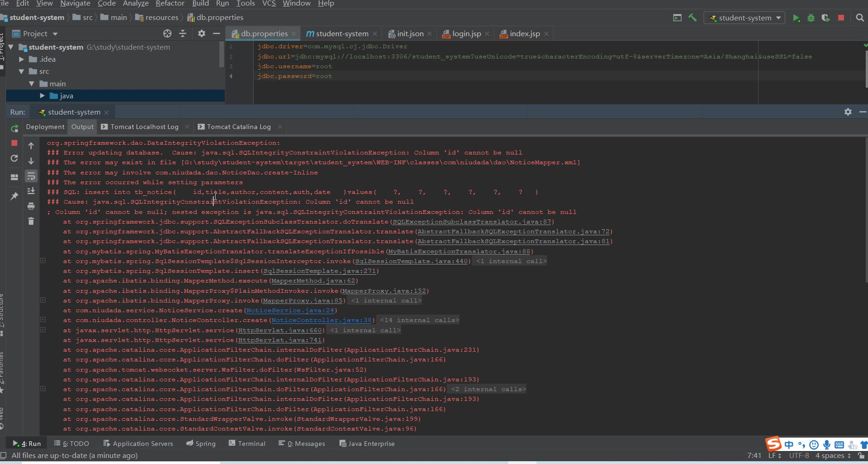Image resolution: width=868 pixels, height=464 pixels.
Task: Open Search Everywhere magnifier icon
Action: coord(860,18)
